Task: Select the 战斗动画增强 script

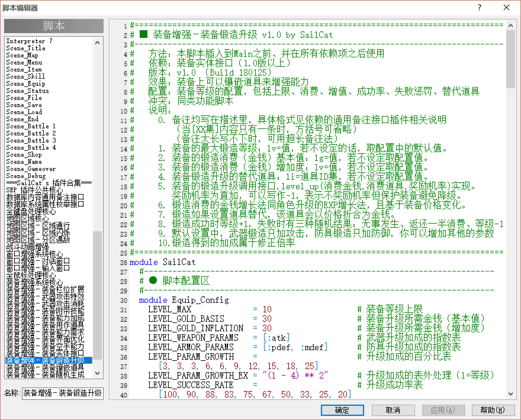Action: (28, 247)
